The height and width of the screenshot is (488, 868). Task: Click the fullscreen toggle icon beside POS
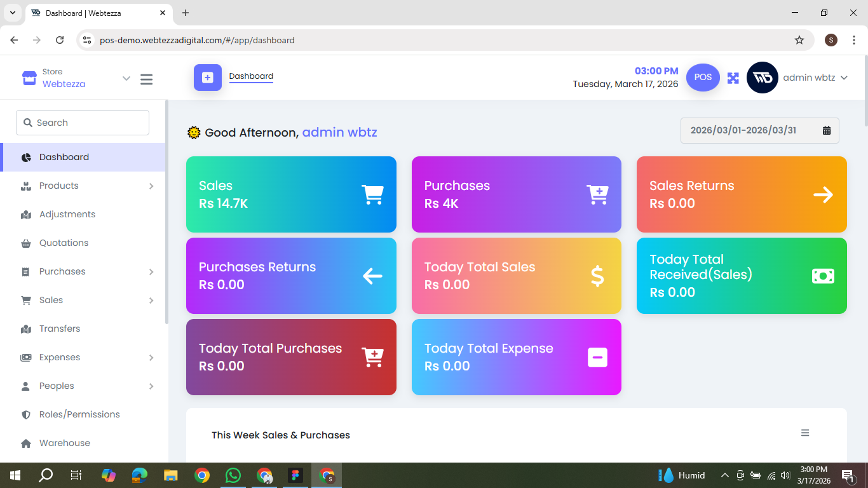click(733, 78)
